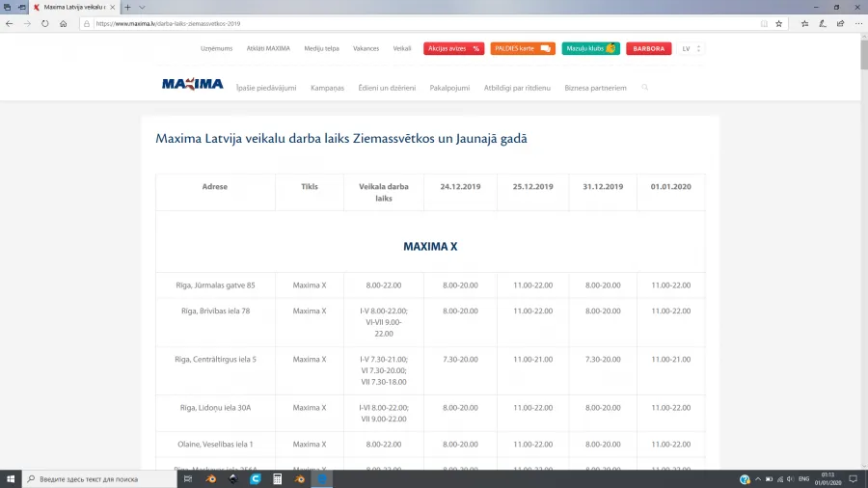The image size is (868, 488).
Task: Open the Edge browser taskbar icon
Action: (x=321, y=479)
